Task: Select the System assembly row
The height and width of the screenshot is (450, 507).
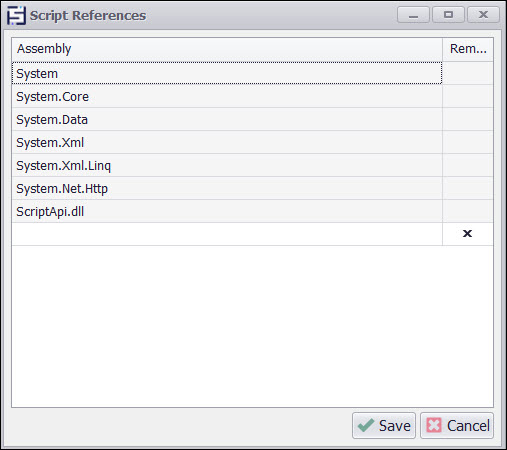Action: (x=227, y=73)
